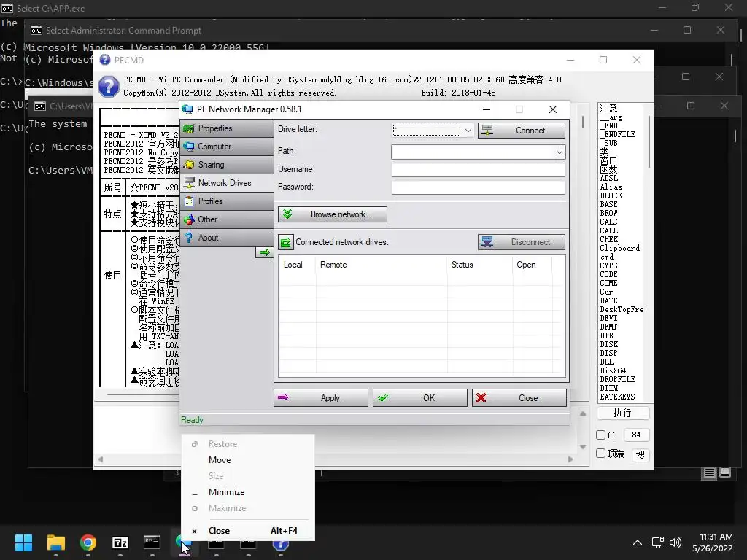The height and width of the screenshot is (560, 747).
Task: Open the About tab
Action: [227, 238]
